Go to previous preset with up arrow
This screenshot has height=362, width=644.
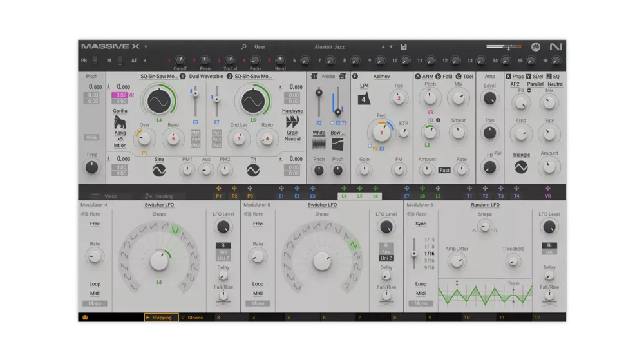point(383,47)
